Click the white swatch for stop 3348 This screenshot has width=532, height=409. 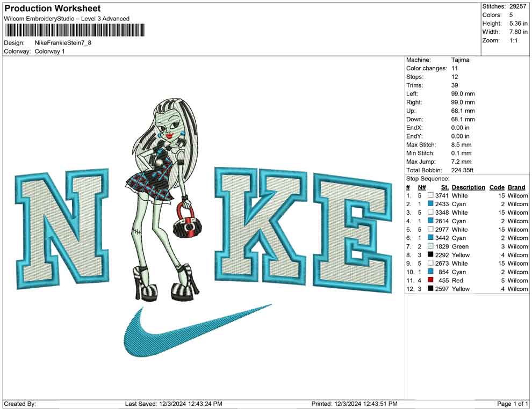click(x=430, y=212)
